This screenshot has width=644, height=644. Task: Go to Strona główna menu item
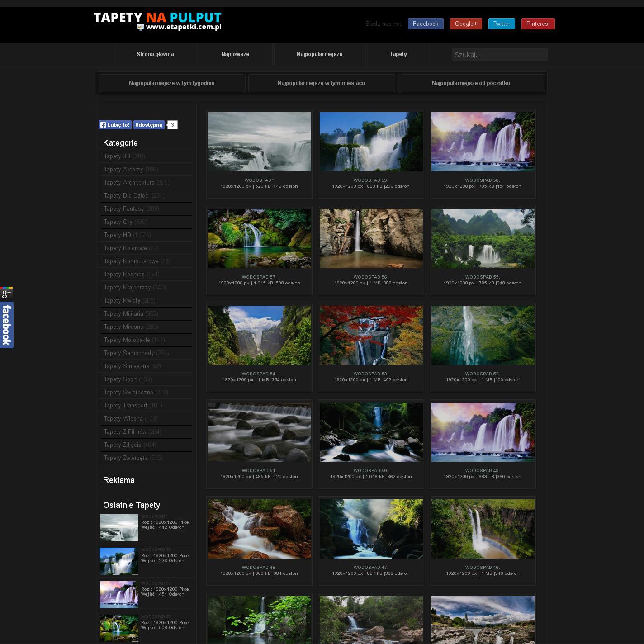155,54
